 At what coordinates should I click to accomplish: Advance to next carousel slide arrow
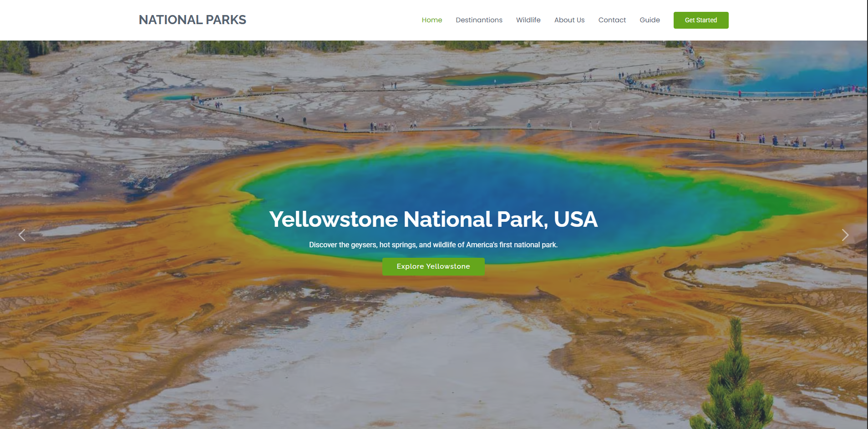click(845, 235)
